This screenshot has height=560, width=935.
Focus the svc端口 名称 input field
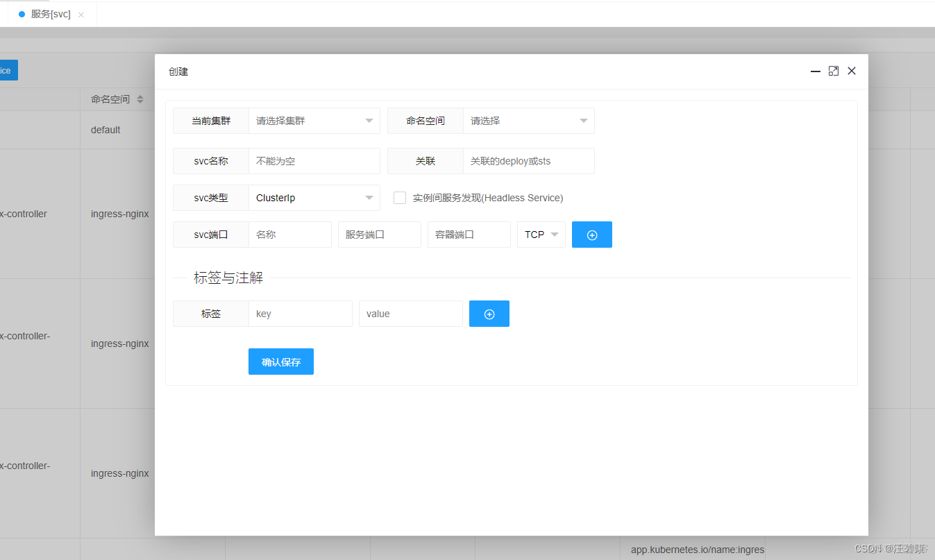click(x=290, y=235)
